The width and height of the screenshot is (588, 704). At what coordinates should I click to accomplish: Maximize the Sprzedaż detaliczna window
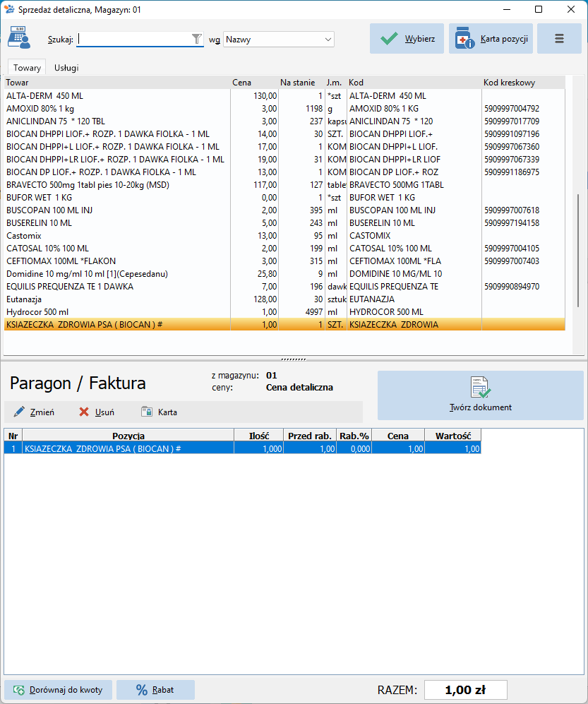pos(539,9)
